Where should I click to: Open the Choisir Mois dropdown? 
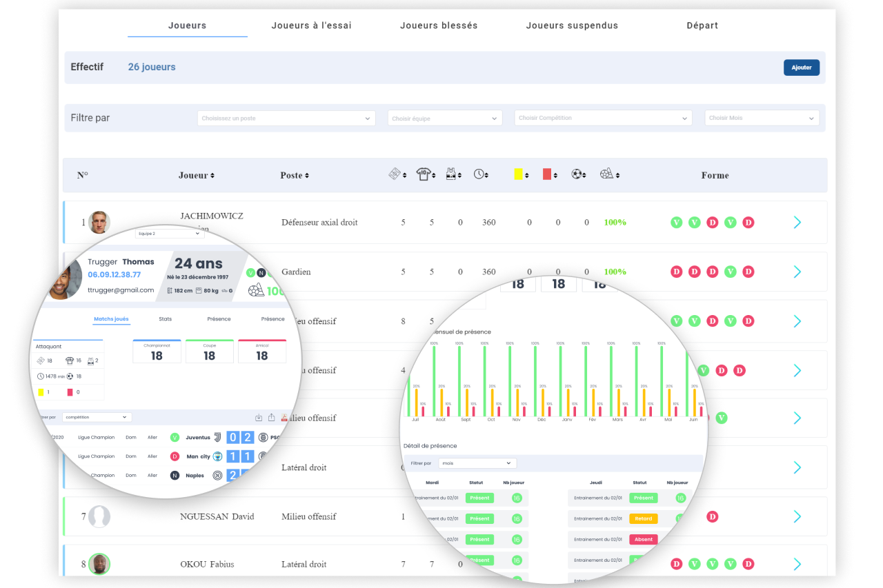(x=762, y=118)
